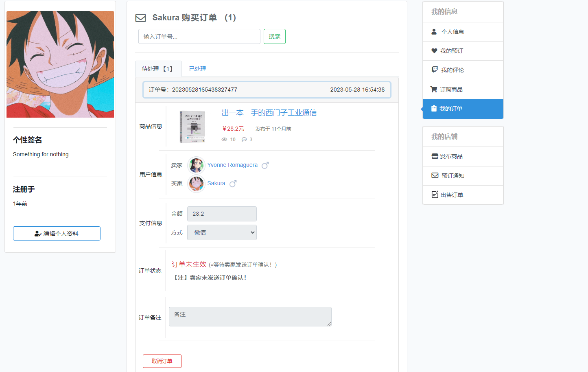Click the envelope icon beside Sakura 购买订单
The image size is (588, 372).
click(x=140, y=18)
